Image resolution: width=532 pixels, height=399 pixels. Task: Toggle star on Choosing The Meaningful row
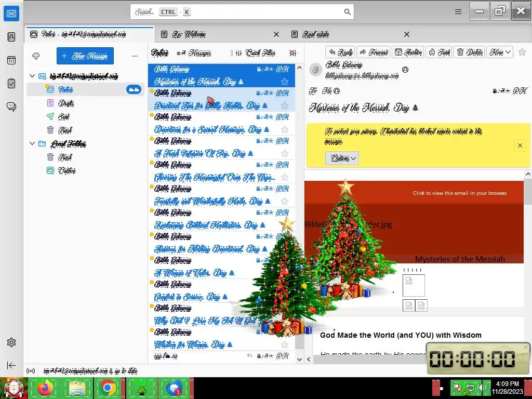tap(285, 178)
